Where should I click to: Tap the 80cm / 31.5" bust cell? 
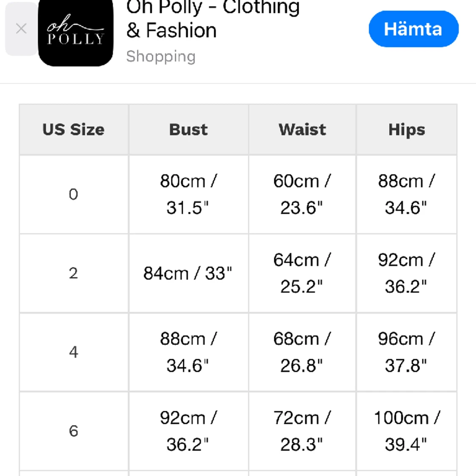189,194
